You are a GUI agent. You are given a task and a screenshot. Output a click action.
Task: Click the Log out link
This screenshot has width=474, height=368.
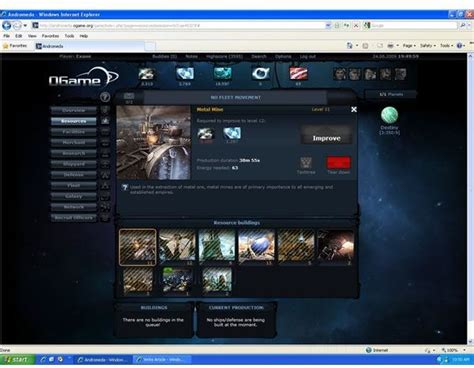307,57
